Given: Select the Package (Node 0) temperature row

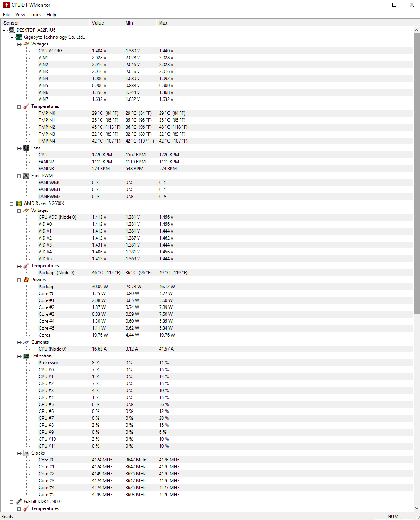Looking at the screenshot, I should point(207,273).
